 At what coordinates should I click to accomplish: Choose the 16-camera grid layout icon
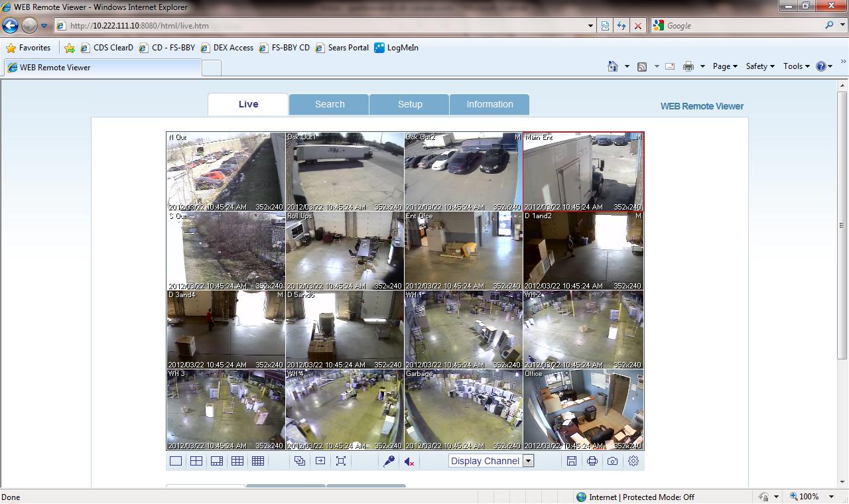(258, 461)
